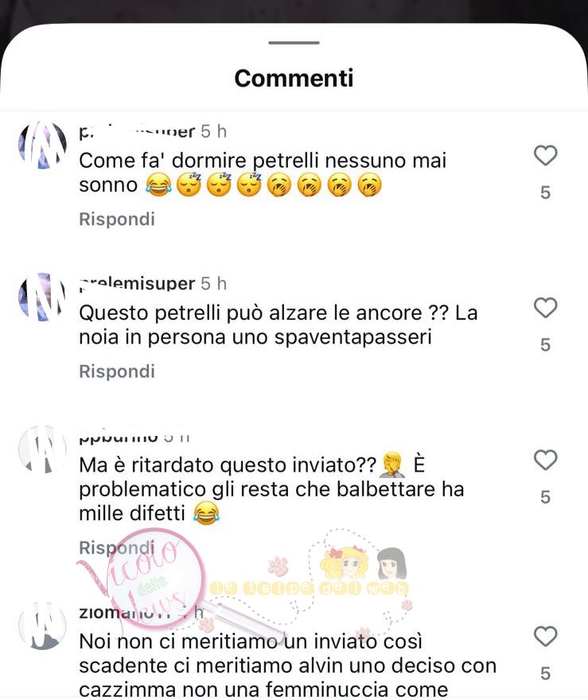
Task: Tap the comments sheet drag handle
Action: point(294,43)
